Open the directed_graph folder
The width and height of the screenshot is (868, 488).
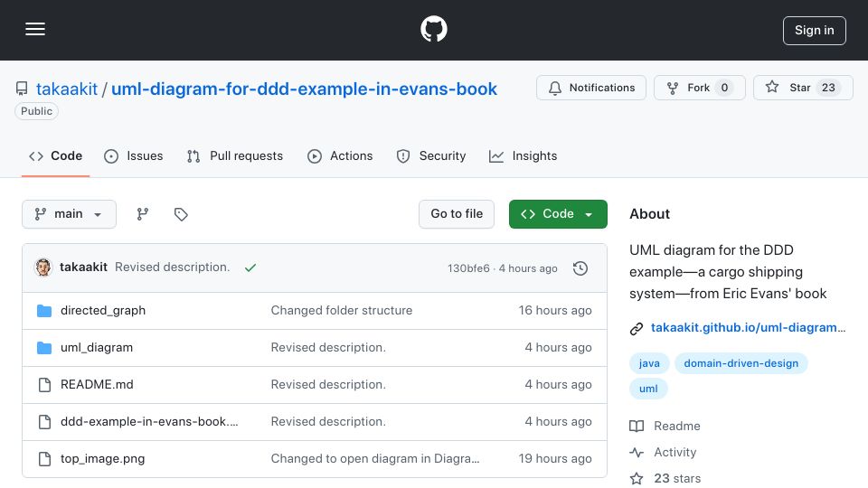point(103,310)
